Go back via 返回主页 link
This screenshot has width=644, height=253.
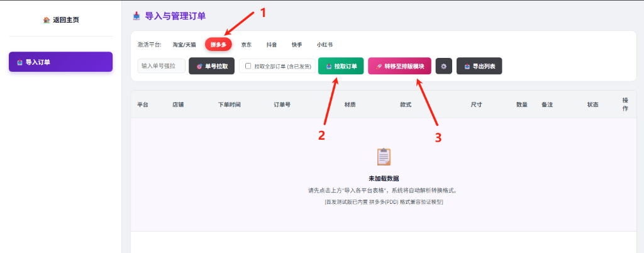[x=61, y=20]
